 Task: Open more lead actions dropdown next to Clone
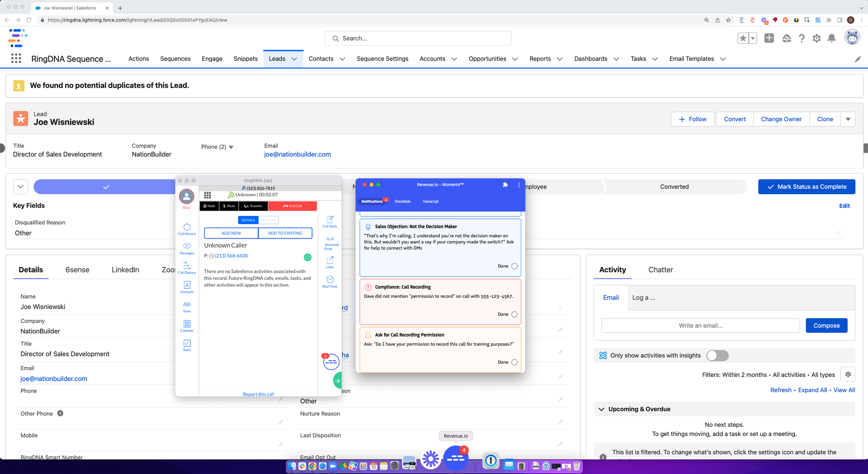pos(848,119)
